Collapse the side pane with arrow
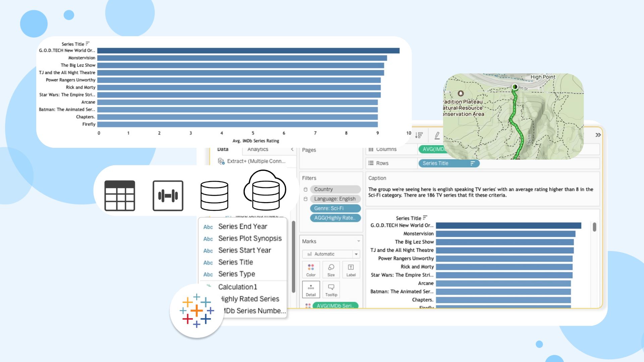This screenshot has width=644, height=362. 292,149
